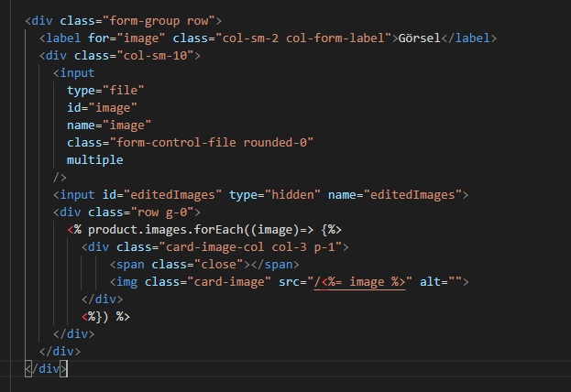Viewport: 571px width, 392px height.
Task: Click the underlined src value "/<%= image %>"
Action: pyautogui.click(x=360, y=282)
